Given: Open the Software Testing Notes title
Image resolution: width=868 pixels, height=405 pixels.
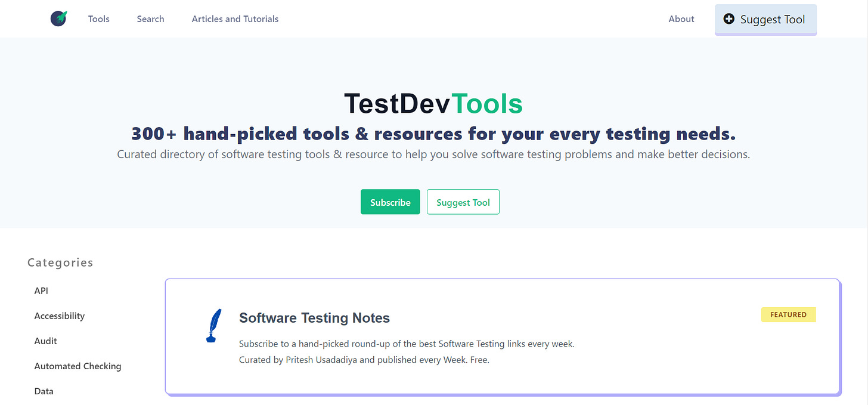Looking at the screenshot, I should (314, 318).
